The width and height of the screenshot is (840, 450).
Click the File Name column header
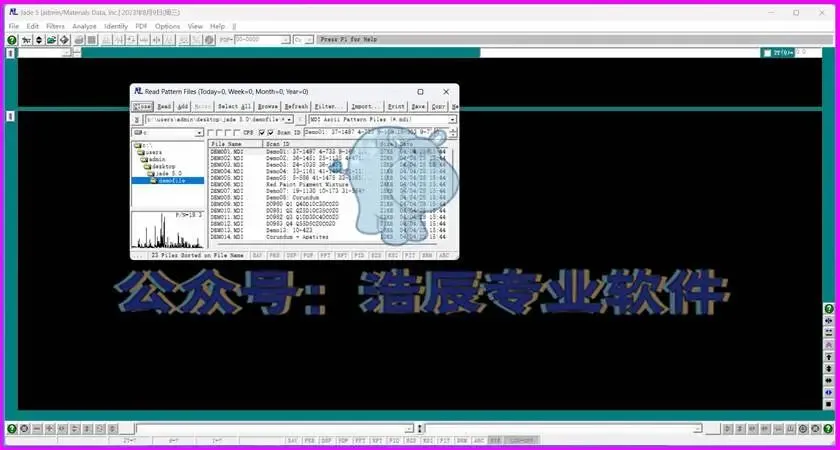click(236, 144)
